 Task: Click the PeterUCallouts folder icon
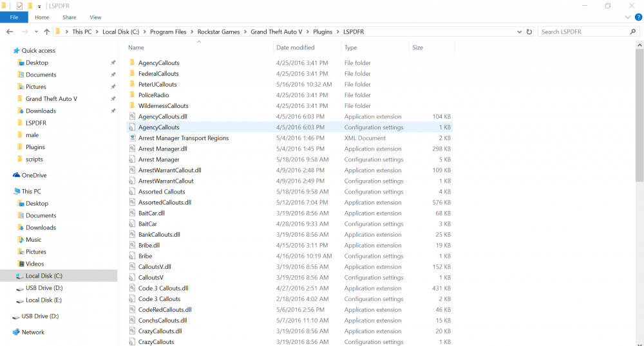(132, 84)
